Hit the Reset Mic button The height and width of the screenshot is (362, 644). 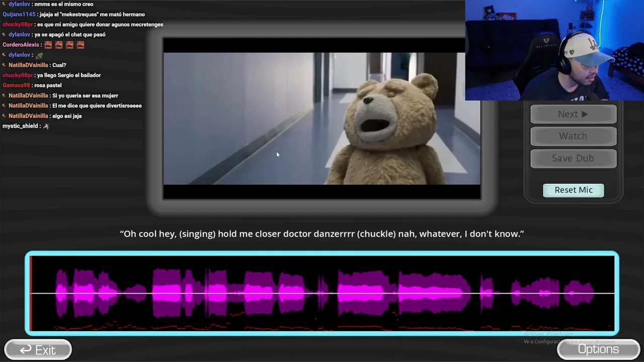574,190
